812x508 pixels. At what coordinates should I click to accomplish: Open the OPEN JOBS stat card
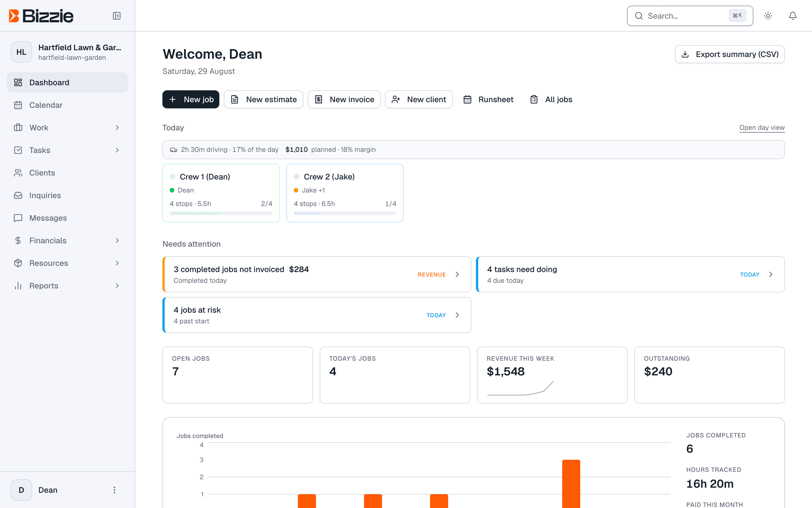pyautogui.click(x=238, y=375)
